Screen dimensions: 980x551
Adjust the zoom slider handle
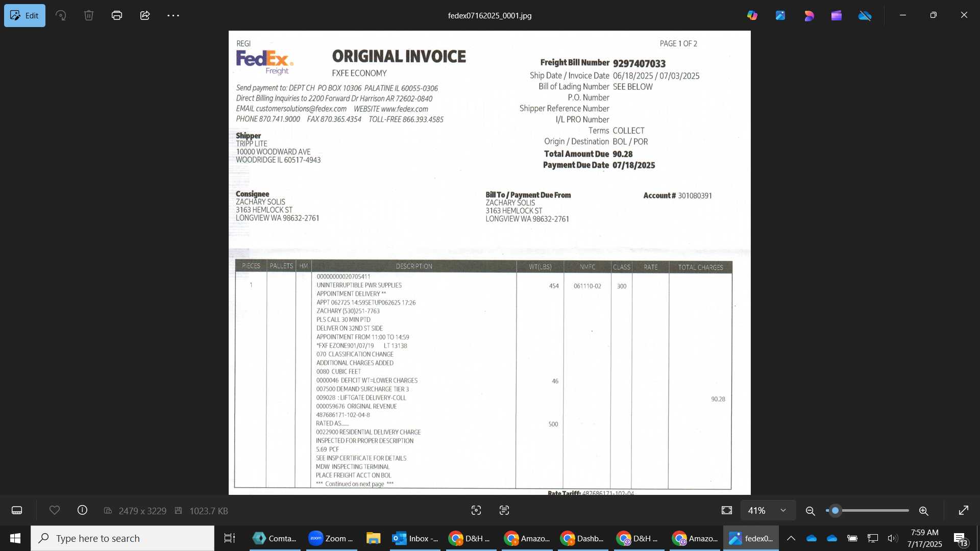tap(836, 511)
